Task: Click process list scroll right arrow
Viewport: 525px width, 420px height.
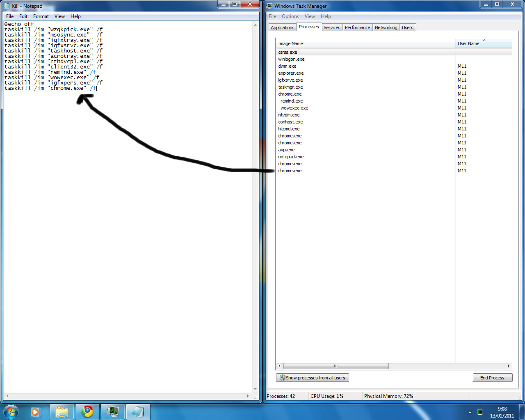Action: pos(509,366)
